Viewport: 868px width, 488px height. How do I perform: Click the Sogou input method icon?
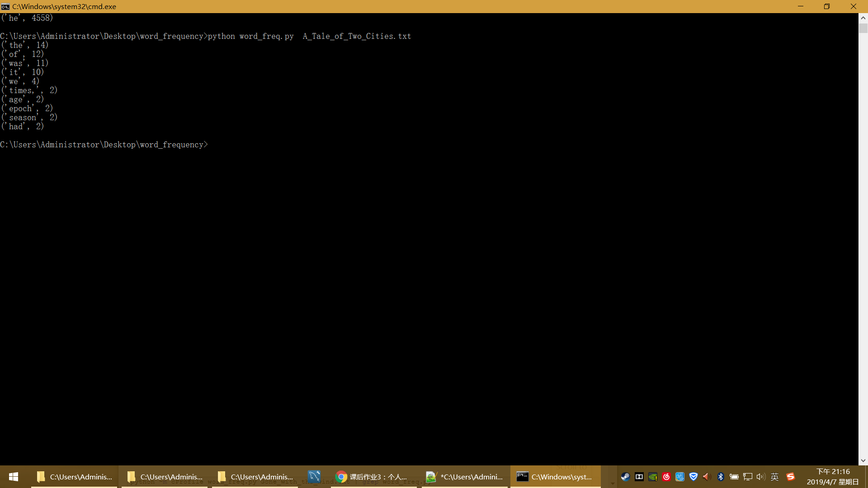[x=790, y=477]
